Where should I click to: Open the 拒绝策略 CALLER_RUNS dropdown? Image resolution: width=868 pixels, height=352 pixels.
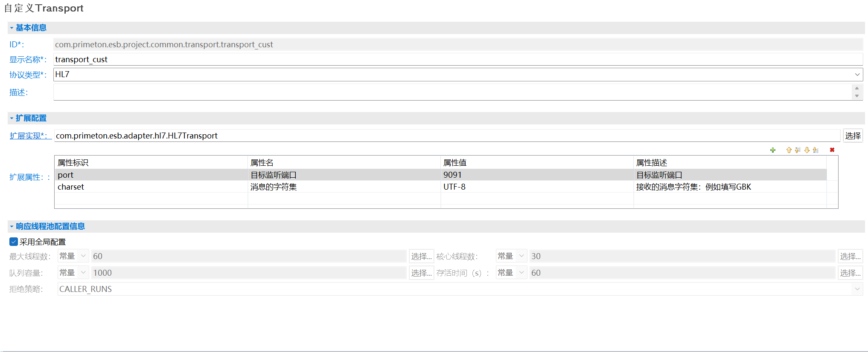pos(857,289)
